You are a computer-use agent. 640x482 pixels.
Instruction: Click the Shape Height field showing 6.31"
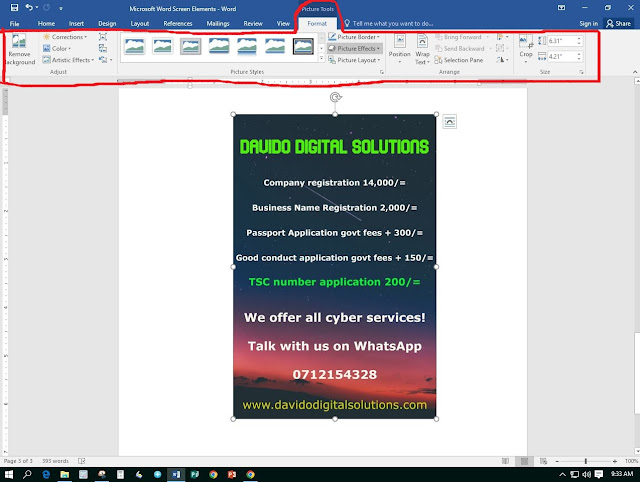(562, 41)
